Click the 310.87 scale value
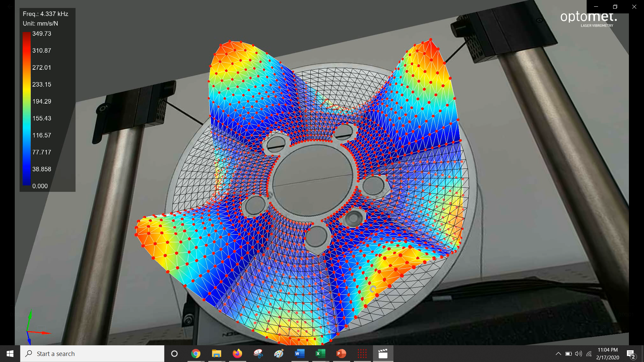Image resolution: width=644 pixels, height=362 pixels. tap(42, 51)
